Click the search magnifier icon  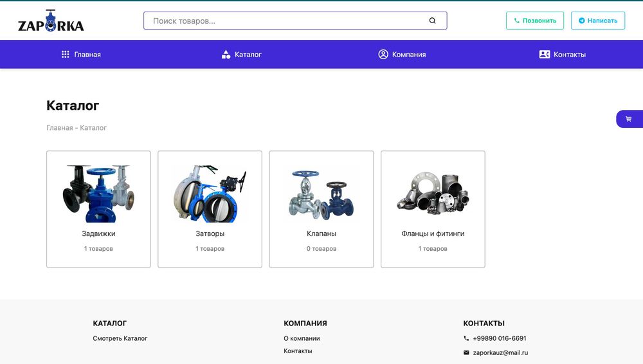click(x=432, y=21)
